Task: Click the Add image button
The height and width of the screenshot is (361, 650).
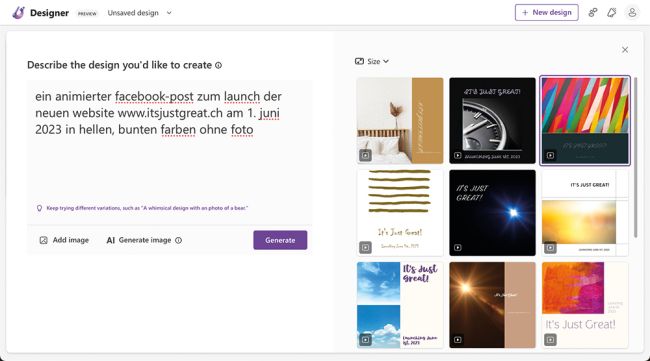Action: (x=64, y=240)
